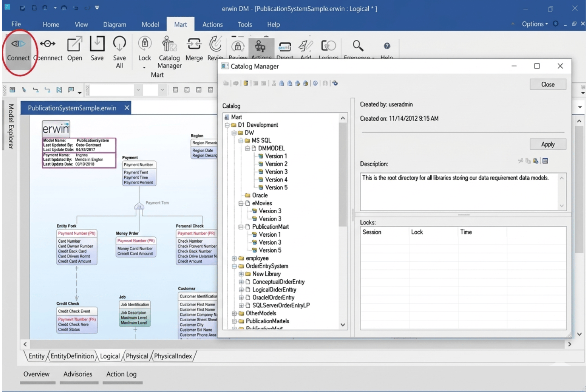The image size is (588, 392).
Task: Click inside the Description text box
Action: click(x=459, y=192)
